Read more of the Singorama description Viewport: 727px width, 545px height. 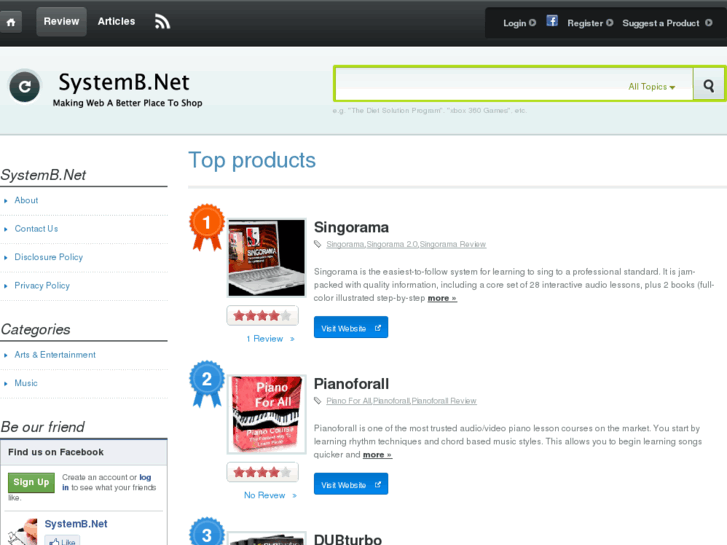click(x=442, y=298)
